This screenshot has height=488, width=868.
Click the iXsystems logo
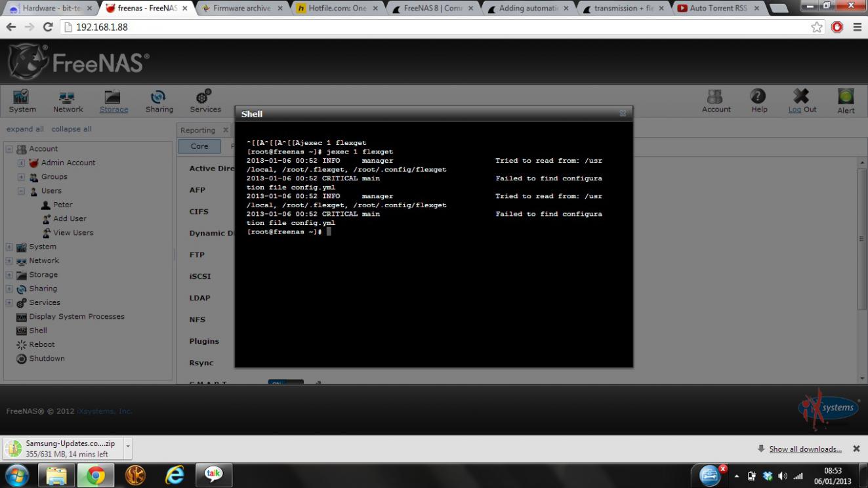[829, 407]
